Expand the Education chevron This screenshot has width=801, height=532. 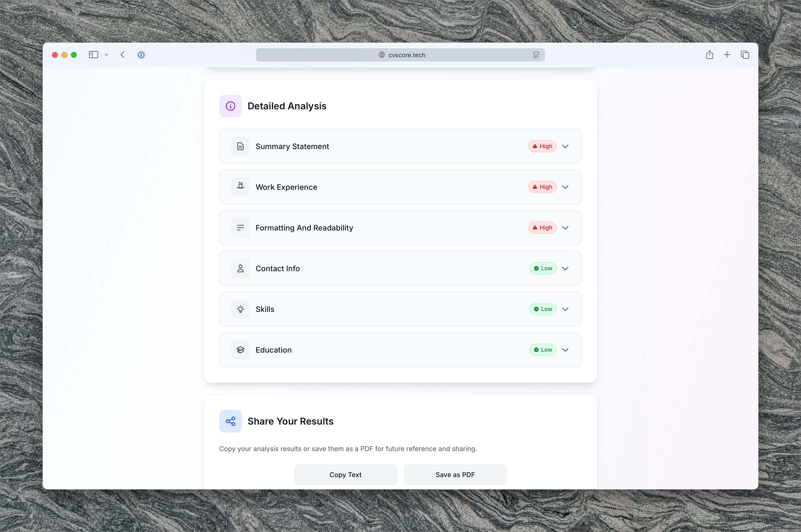pyautogui.click(x=565, y=350)
